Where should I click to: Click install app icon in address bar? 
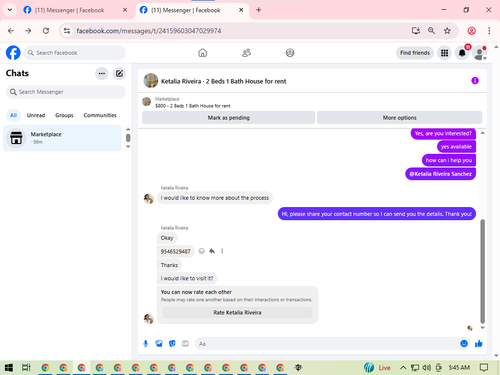(x=416, y=31)
